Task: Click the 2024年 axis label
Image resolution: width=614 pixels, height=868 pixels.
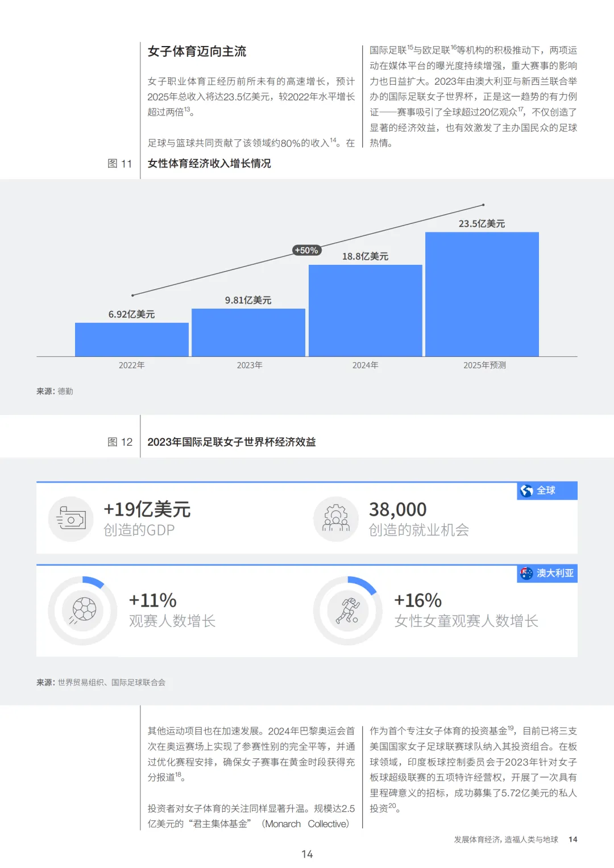Action: click(366, 365)
